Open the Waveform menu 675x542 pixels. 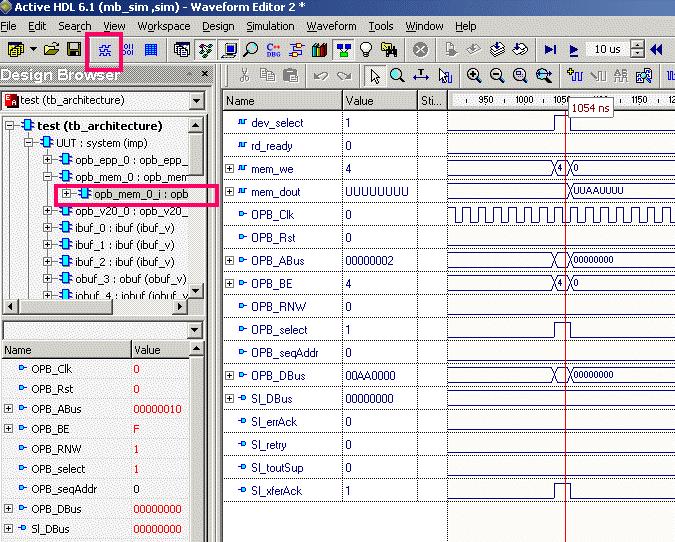(x=331, y=26)
